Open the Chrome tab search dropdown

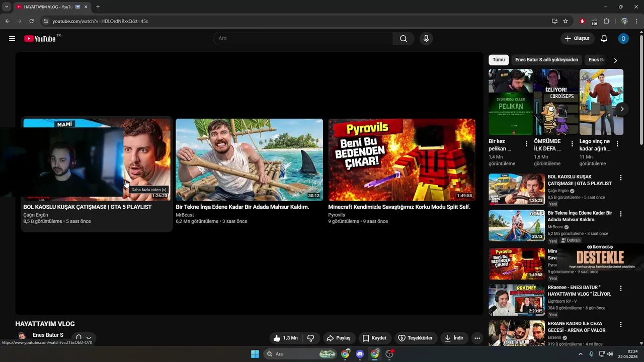pyautogui.click(x=7, y=7)
